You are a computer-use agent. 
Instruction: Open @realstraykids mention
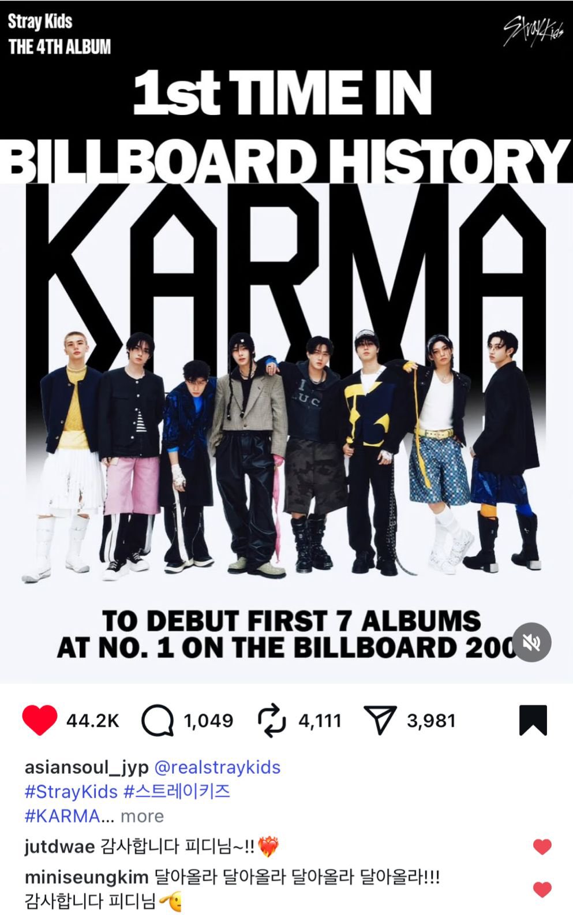click(x=218, y=767)
